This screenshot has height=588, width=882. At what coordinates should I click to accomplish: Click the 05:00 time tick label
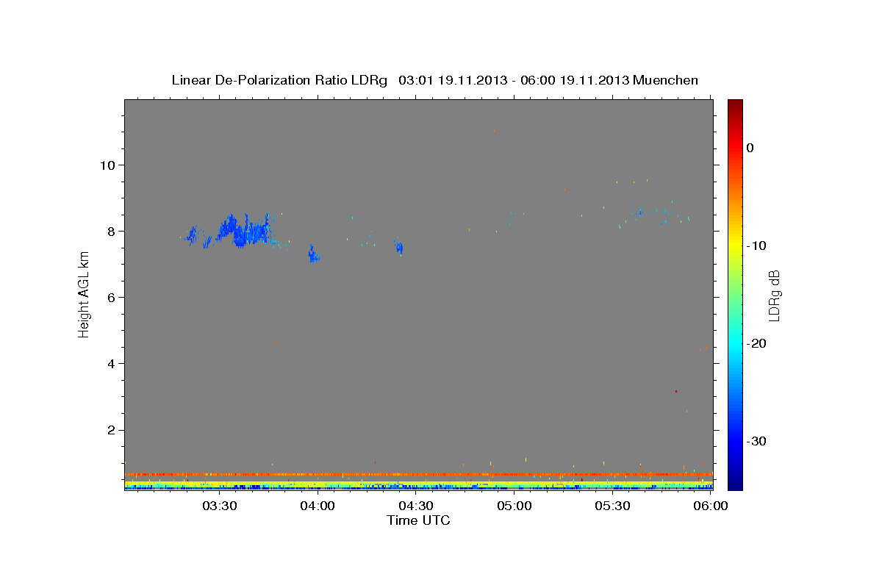(514, 506)
